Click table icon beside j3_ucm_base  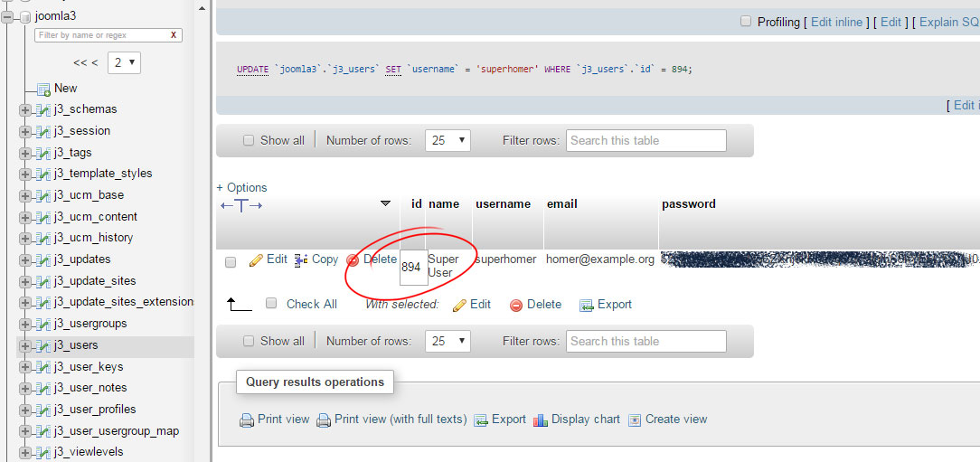43,195
